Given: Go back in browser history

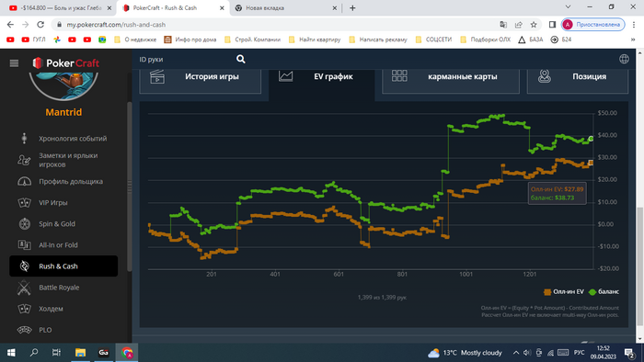Looking at the screenshot, I should (x=10, y=25).
